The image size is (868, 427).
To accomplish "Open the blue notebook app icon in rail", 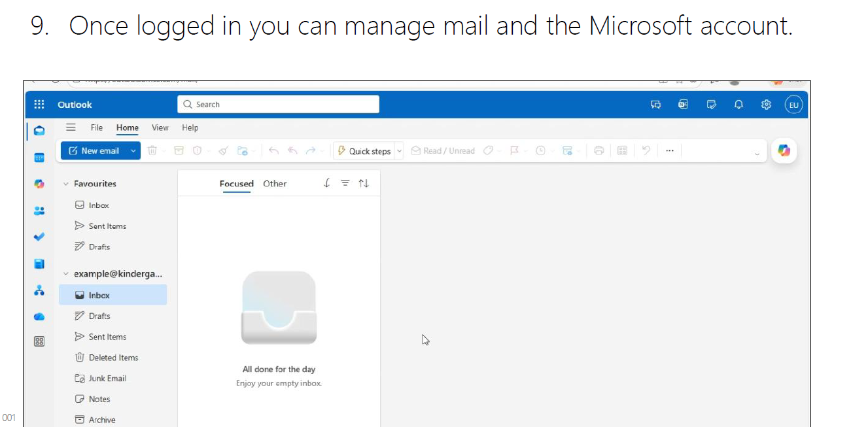I will tap(39, 264).
